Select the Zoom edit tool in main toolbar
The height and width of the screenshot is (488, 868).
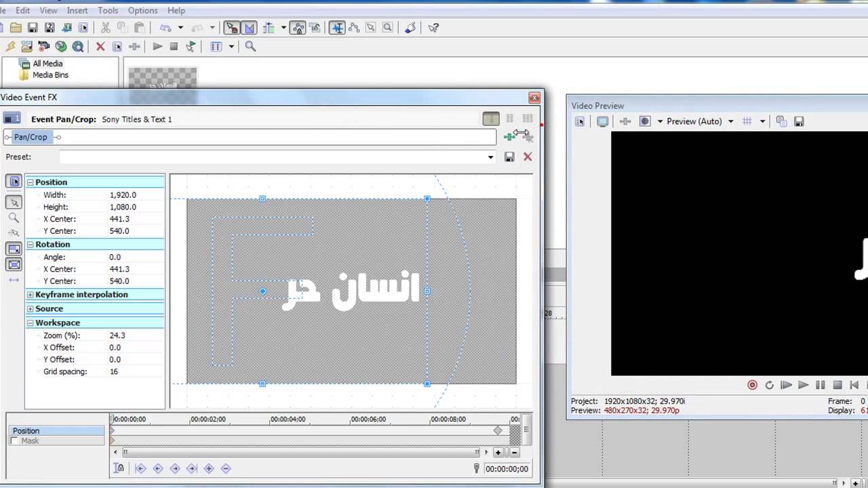click(388, 28)
